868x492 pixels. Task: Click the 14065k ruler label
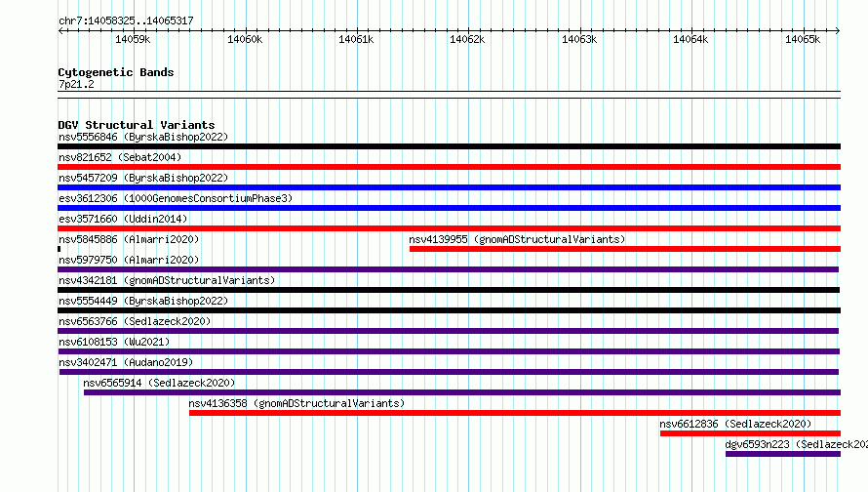click(x=803, y=39)
